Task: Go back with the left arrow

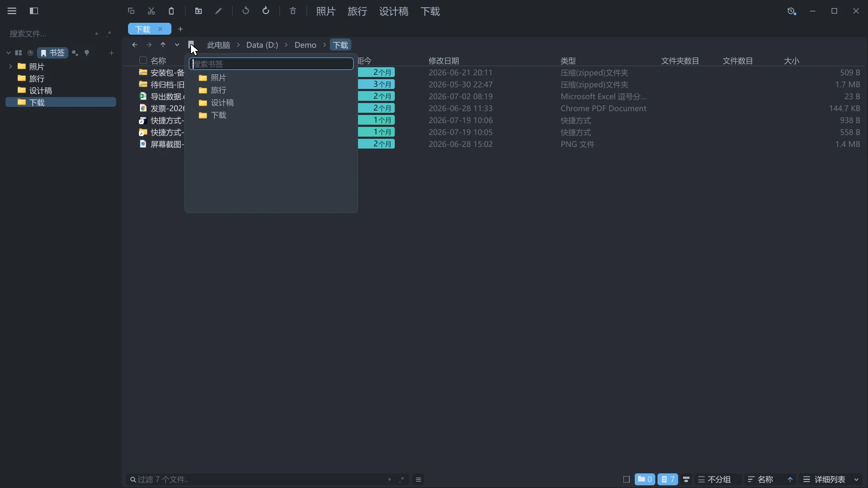Action: 135,45
